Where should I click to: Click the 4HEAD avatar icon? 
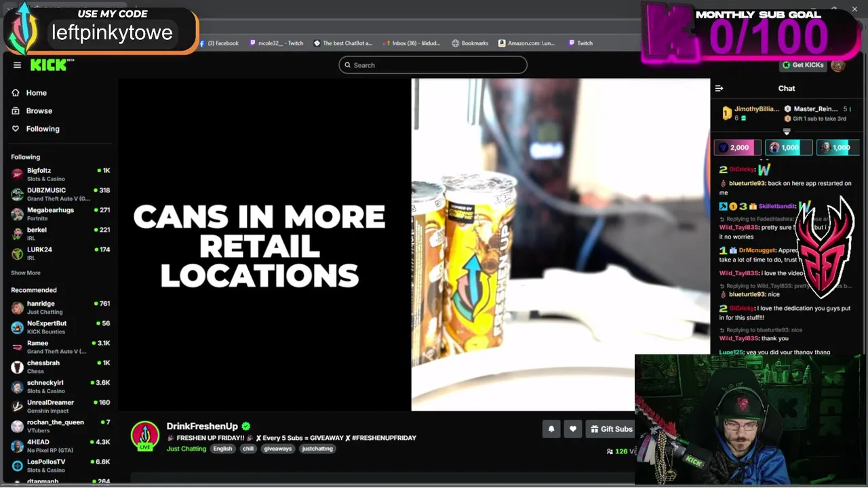[x=17, y=446]
